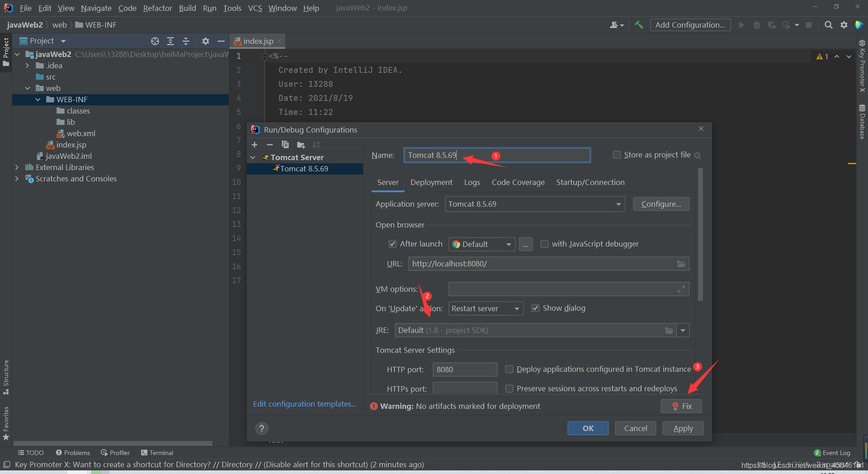Viewport: 868px width, 474px height.
Task: Open Project panel options gear
Action: [206, 41]
